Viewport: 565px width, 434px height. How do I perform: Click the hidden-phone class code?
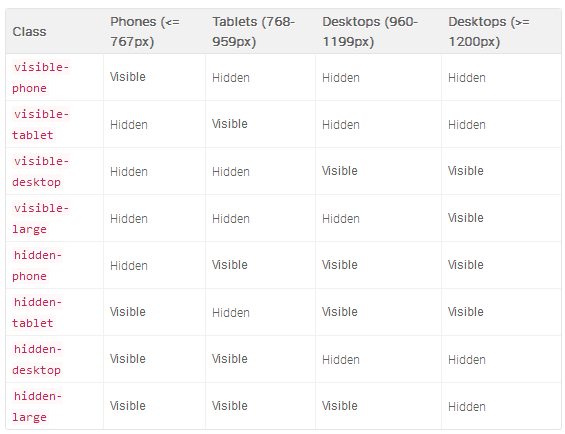(37, 266)
